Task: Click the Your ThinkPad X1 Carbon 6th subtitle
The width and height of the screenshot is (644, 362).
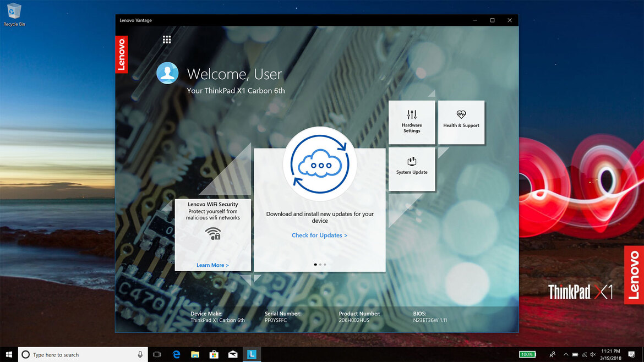Action: (x=236, y=91)
